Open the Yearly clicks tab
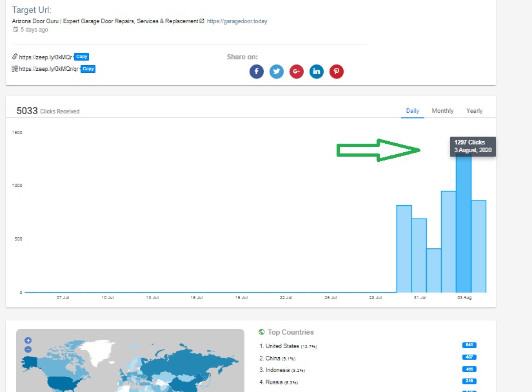This screenshot has width=532, height=392. click(474, 111)
